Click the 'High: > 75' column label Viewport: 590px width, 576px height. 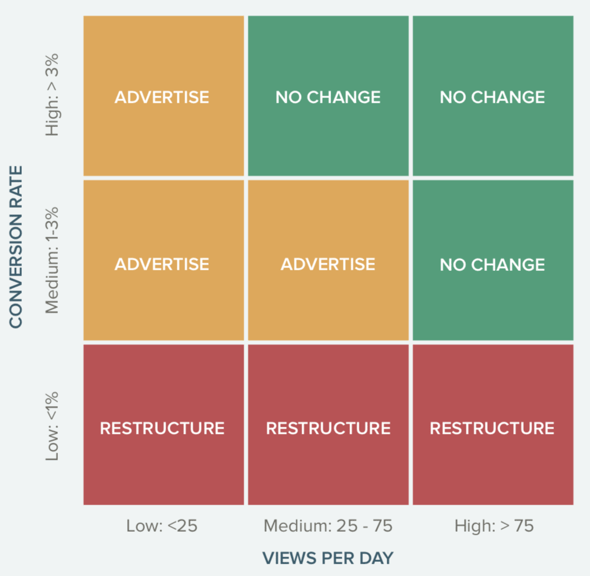coord(494,526)
